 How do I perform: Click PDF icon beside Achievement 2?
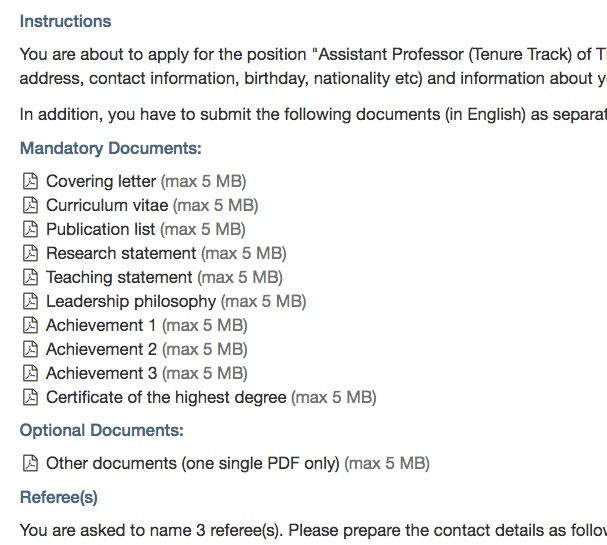(x=30, y=349)
